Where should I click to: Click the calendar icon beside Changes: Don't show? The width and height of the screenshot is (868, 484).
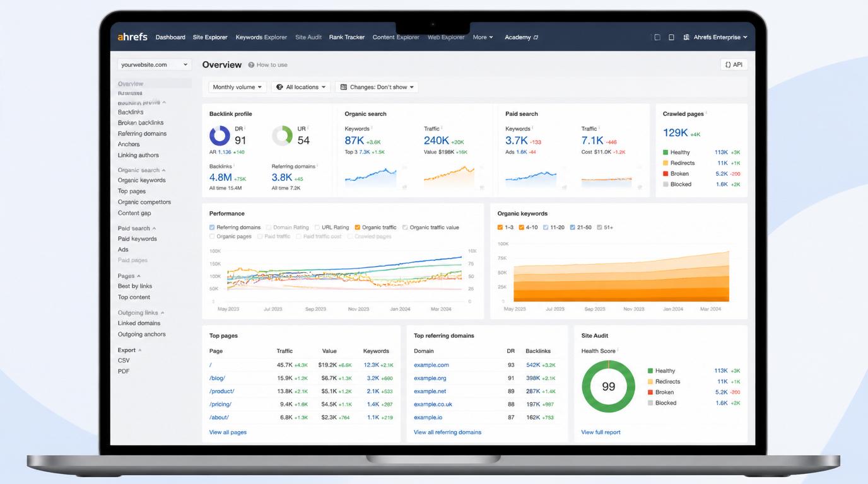[344, 87]
